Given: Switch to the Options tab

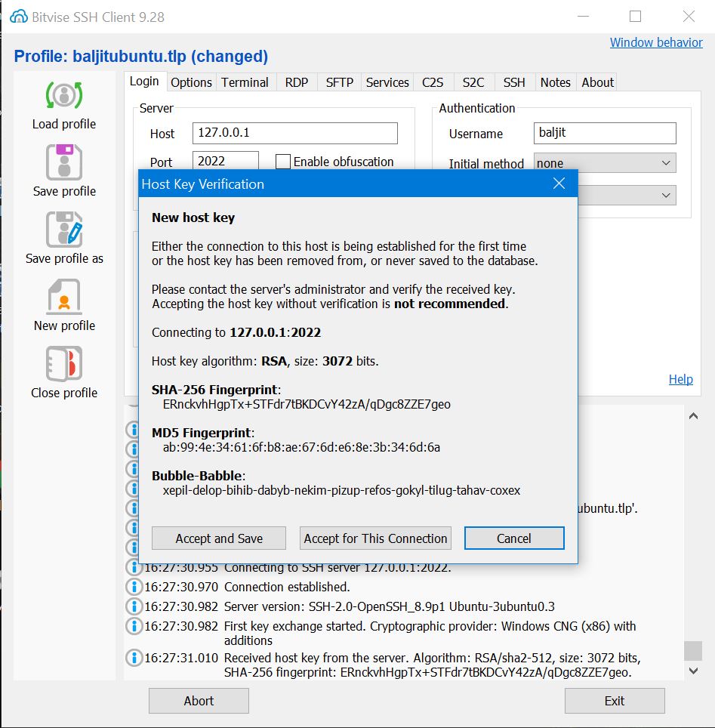Looking at the screenshot, I should coord(191,82).
